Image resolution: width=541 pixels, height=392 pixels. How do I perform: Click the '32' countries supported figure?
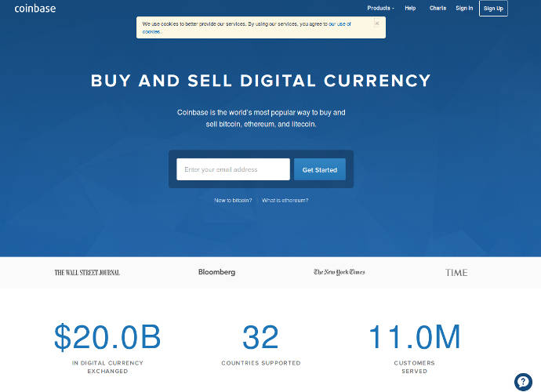(260, 337)
